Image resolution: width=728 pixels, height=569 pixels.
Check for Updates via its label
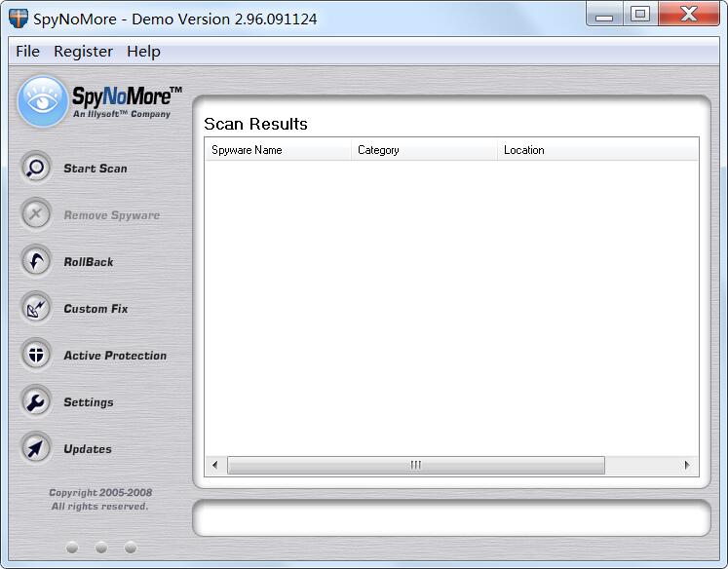coord(88,449)
